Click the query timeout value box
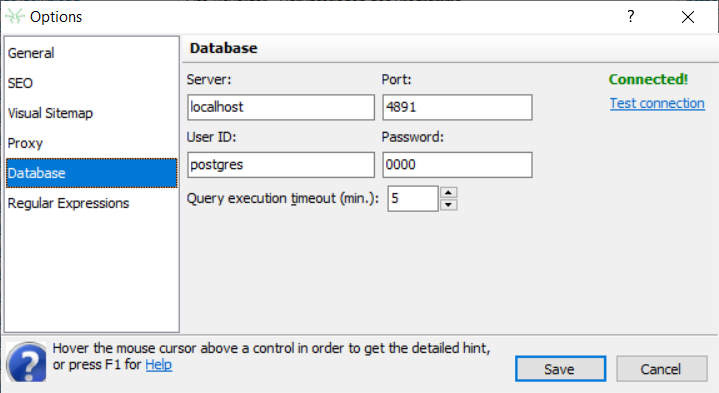This screenshot has height=393, width=719. tap(413, 199)
